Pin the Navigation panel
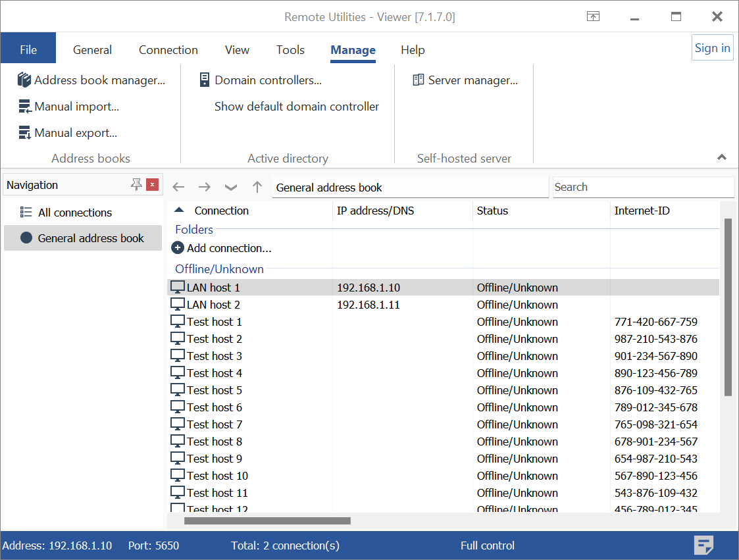The width and height of the screenshot is (739, 560). tap(136, 185)
